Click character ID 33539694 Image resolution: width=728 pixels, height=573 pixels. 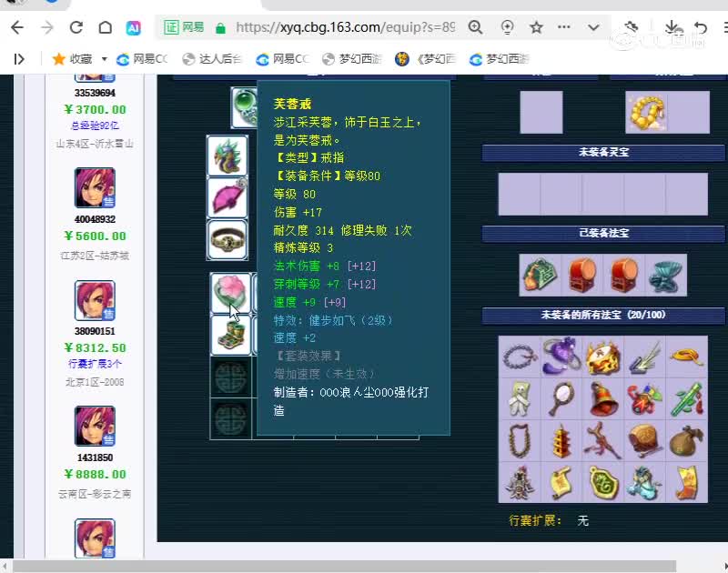[95, 93]
